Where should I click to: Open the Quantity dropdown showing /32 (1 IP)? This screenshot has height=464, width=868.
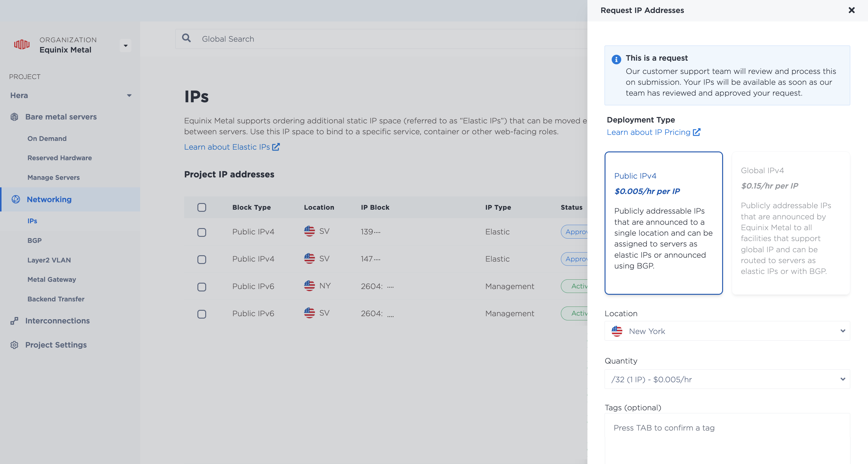tap(727, 379)
